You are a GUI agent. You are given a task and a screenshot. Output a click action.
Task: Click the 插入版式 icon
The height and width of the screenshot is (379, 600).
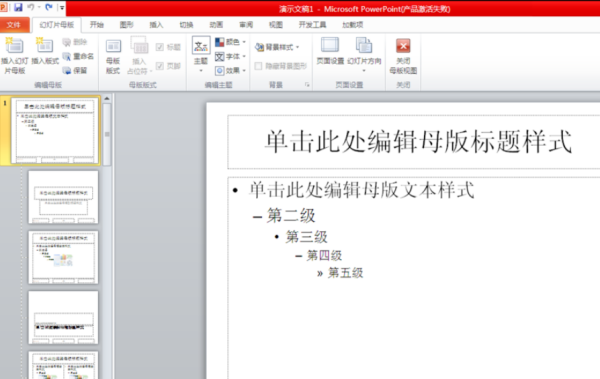[44, 46]
